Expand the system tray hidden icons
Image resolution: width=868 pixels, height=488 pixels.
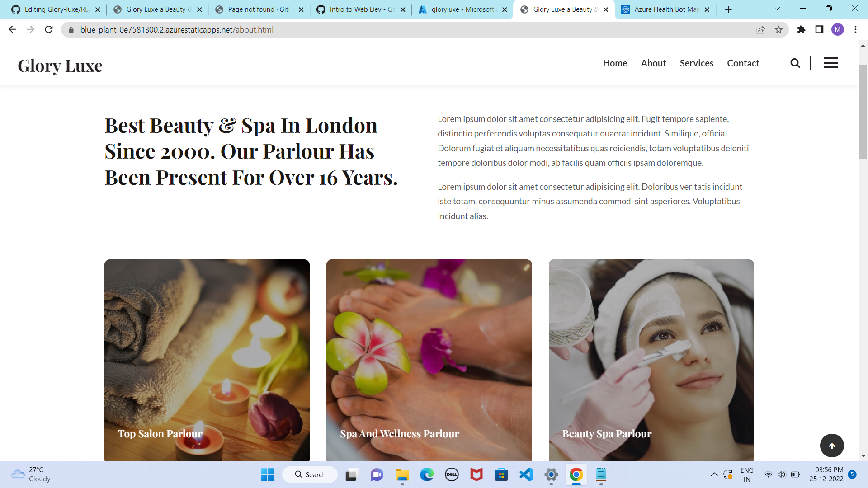click(714, 474)
